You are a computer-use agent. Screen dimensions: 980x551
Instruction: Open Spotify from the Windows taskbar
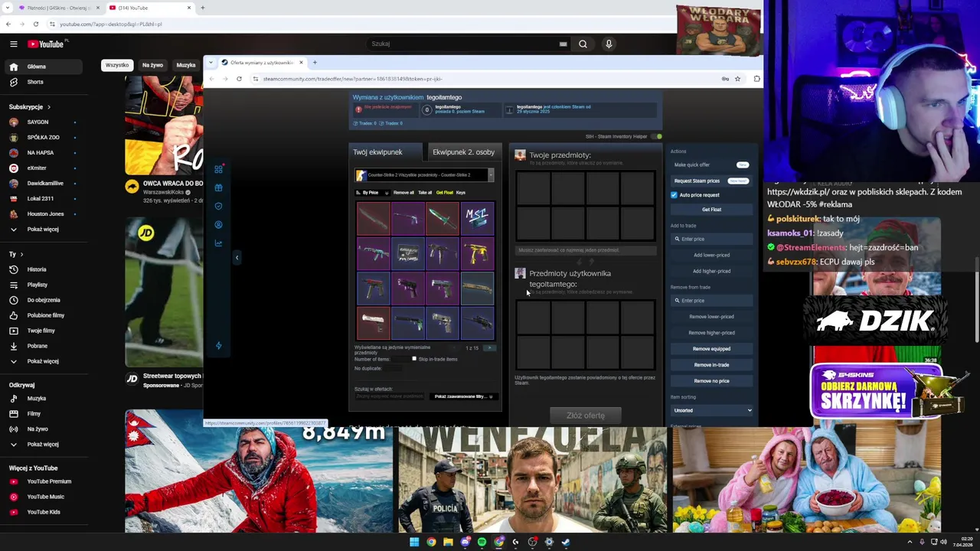coord(482,542)
